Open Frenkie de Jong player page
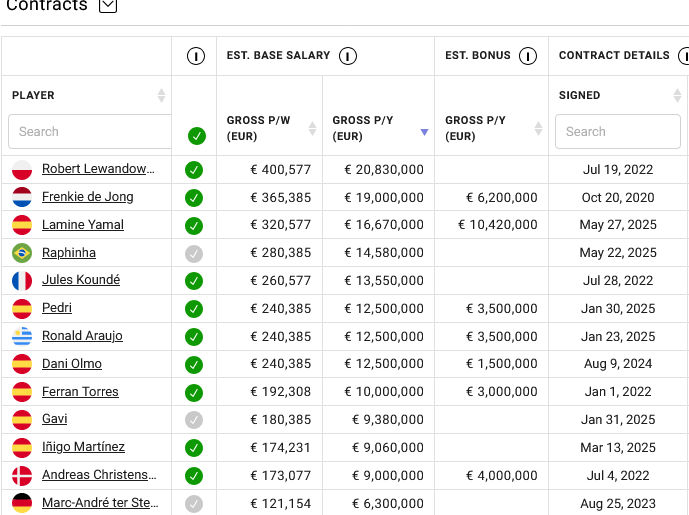The width and height of the screenshot is (689, 515). (87, 197)
